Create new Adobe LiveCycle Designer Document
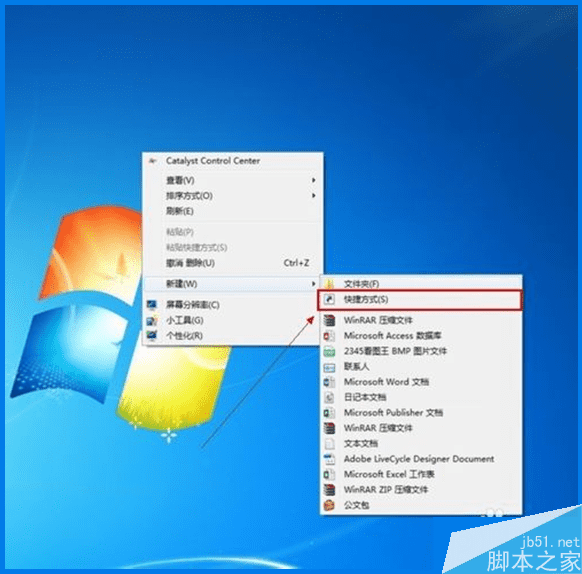The height and width of the screenshot is (574, 582). pos(421,459)
